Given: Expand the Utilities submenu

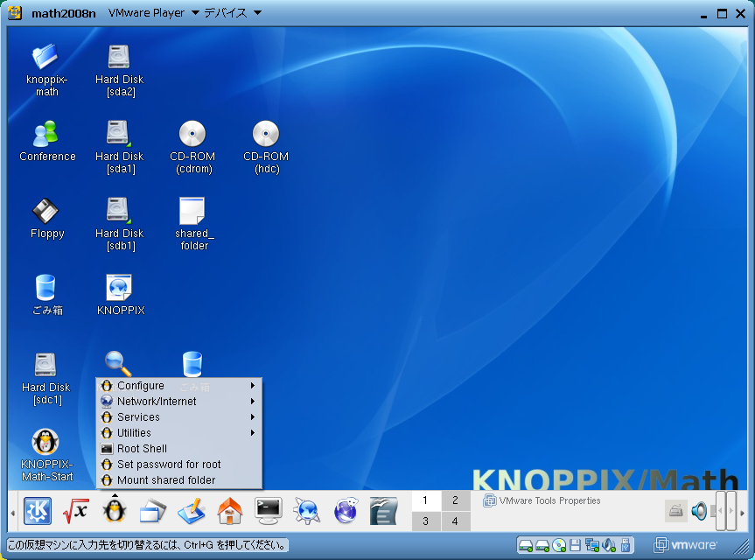Looking at the screenshot, I should coord(179,433).
